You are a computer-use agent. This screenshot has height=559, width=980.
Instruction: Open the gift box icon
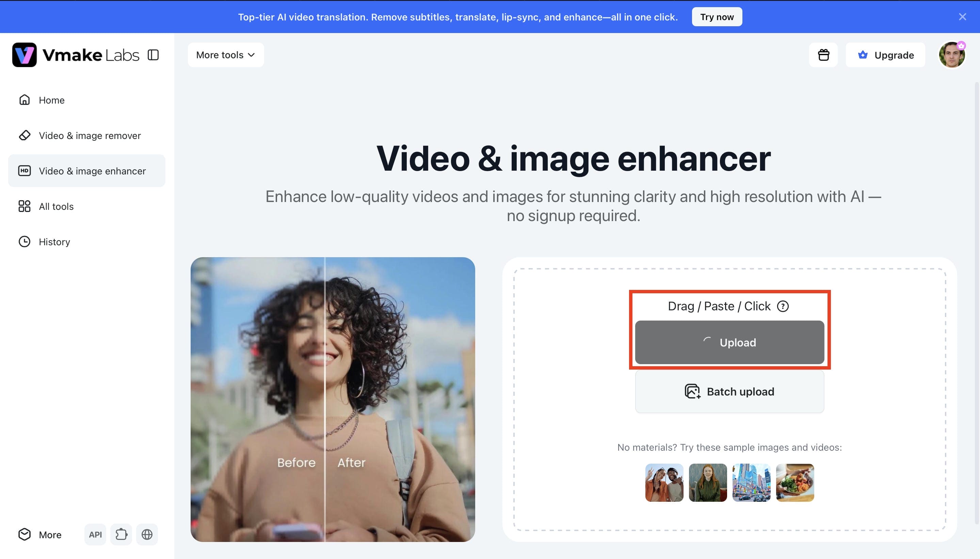(x=823, y=55)
